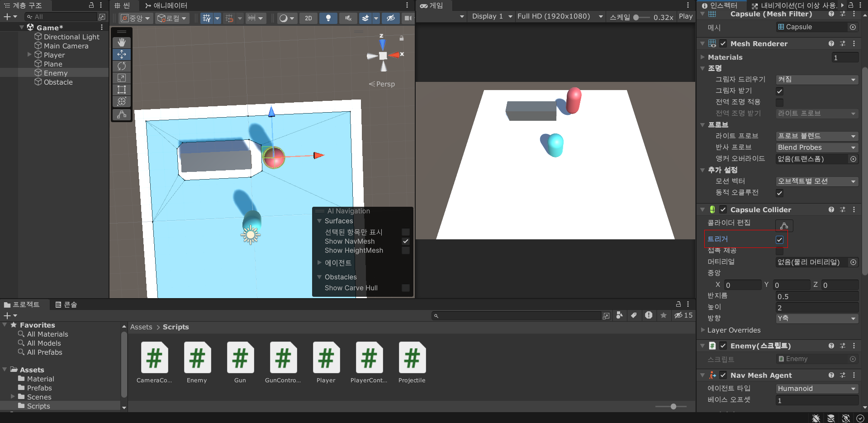Uncheck the 트리거 (Is Trigger) checkbox
This screenshot has width=868, height=423.
tap(780, 239)
